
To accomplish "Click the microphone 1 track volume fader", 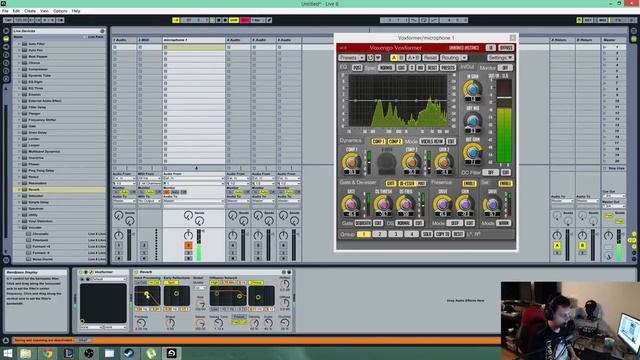I will [199, 244].
